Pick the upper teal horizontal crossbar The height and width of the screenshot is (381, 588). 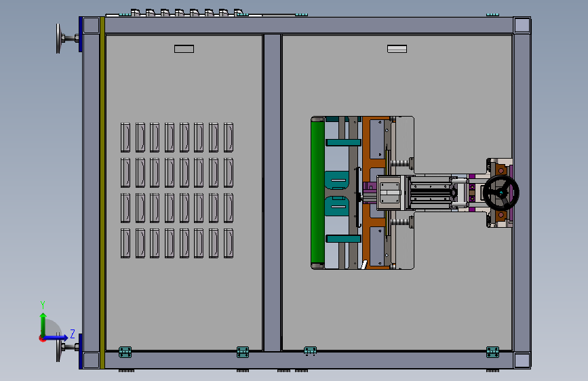click(x=343, y=142)
